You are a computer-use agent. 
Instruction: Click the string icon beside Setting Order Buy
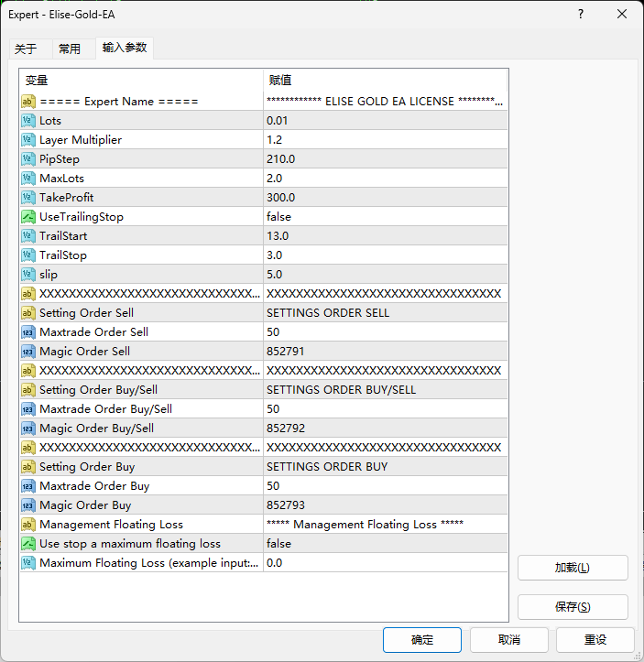(x=27, y=467)
